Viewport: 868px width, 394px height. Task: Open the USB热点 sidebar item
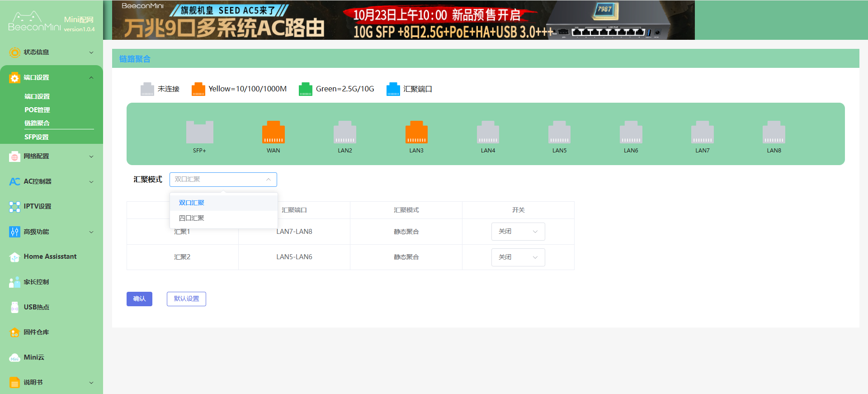[x=37, y=307]
